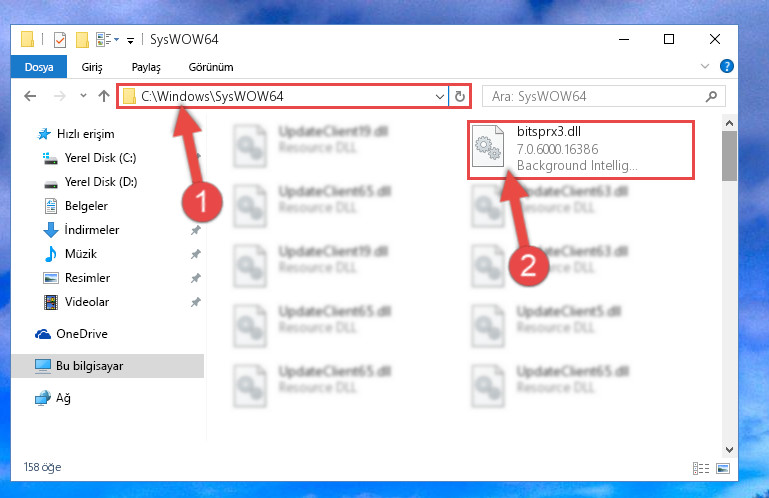This screenshot has width=769, height=498.
Task: Click the vertical scrollbar thumb
Action: click(729, 156)
